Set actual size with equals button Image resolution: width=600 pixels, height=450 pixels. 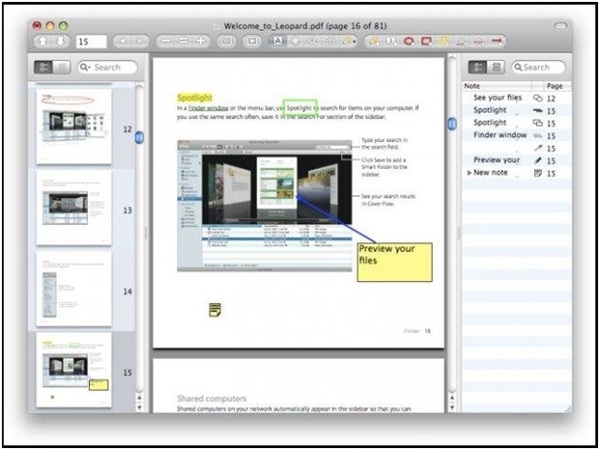(x=183, y=41)
